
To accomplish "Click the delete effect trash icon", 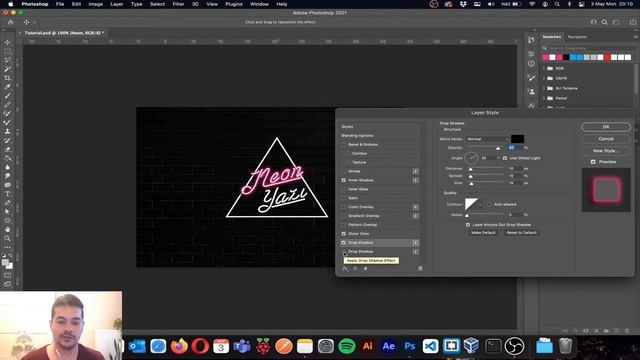I will tap(420, 269).
